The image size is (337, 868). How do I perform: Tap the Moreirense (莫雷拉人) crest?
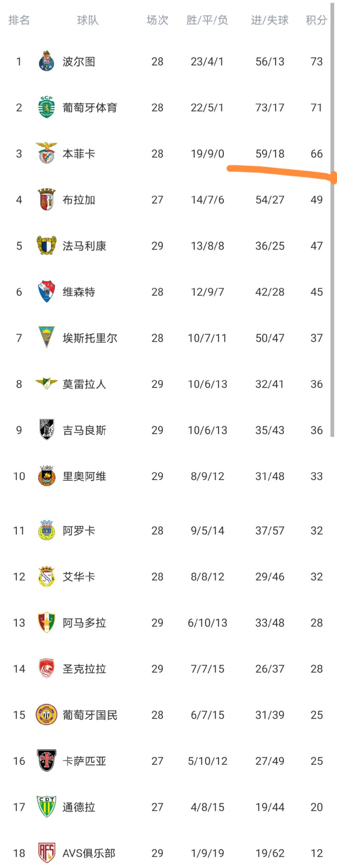46,383
